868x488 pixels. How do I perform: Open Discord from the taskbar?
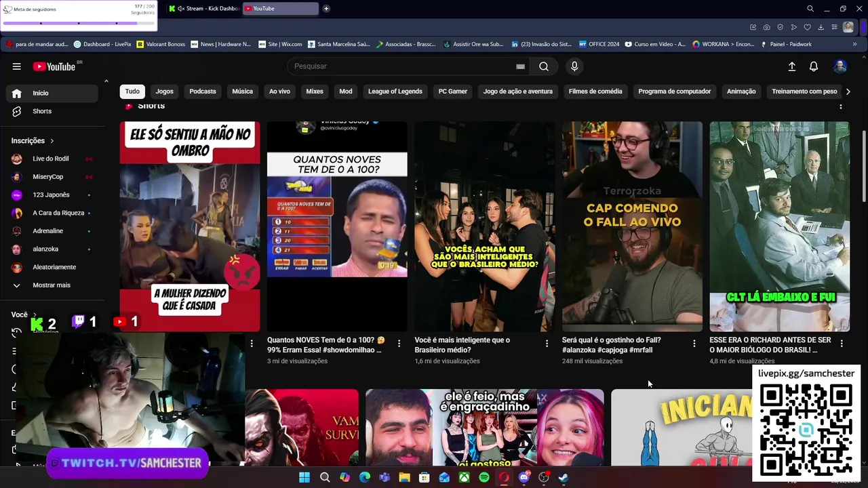pos(524,477)
